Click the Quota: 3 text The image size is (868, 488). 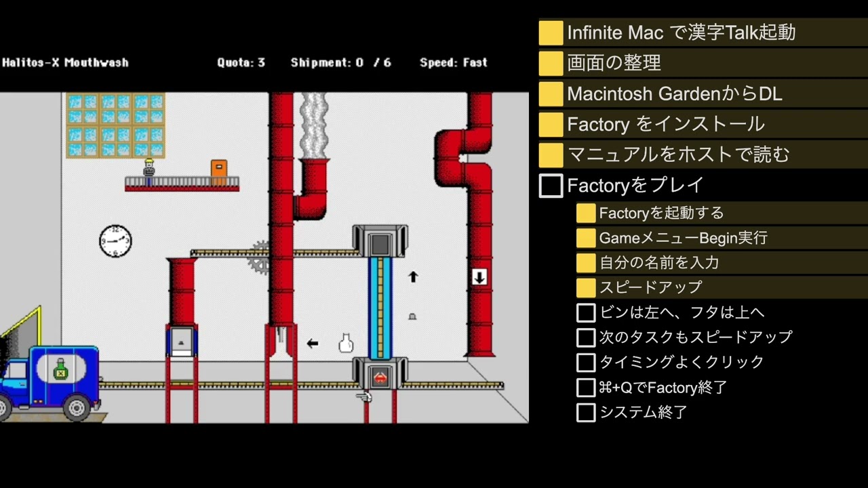(241, 62)
